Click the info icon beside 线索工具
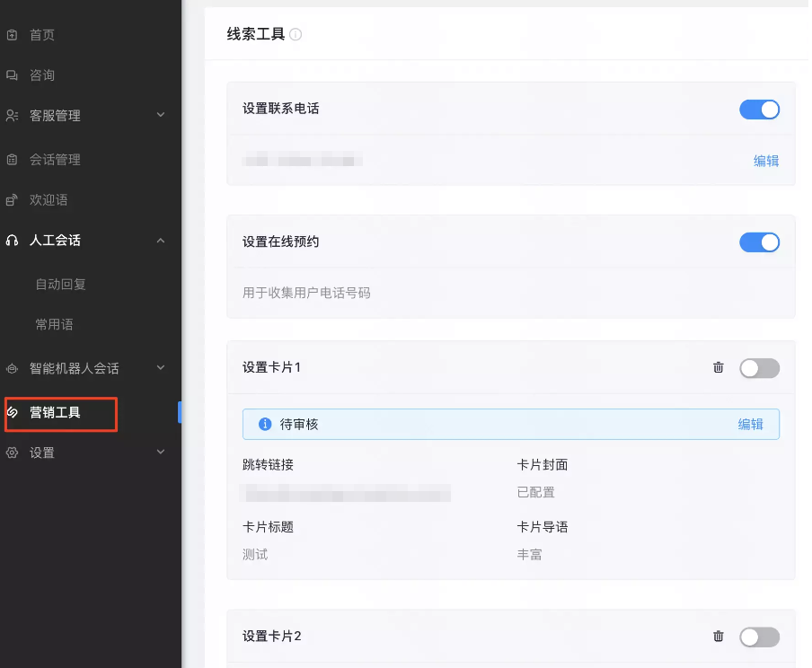Image resolution: width=812 pixels, height=668 pixels. 296,34
